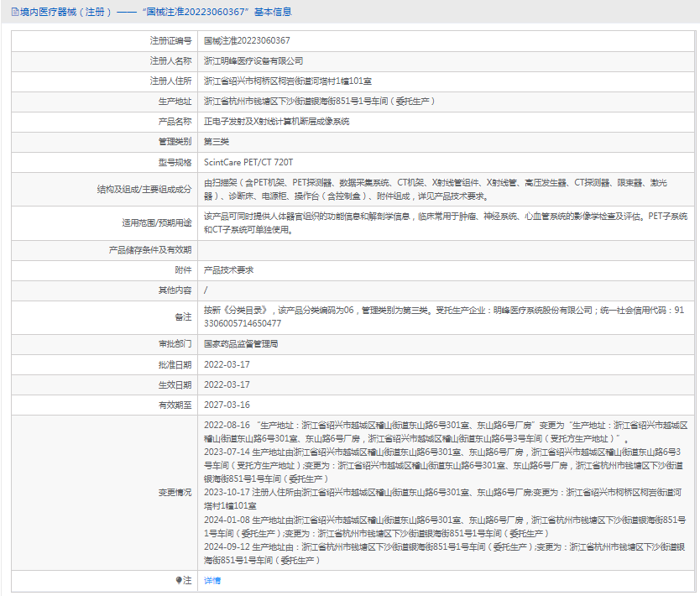The width and height of the screenshot is (700, 596).
Task: Click production address value with 851号1号车间
Action: click(319, 102)
